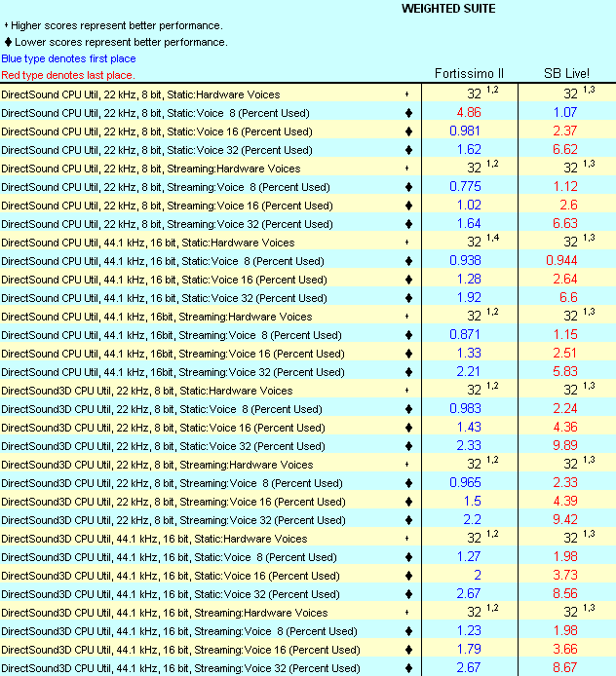This screenshot has height=676, width=616.
Task: Click Fortissimo value 1.02
Action: coord(470,206)
